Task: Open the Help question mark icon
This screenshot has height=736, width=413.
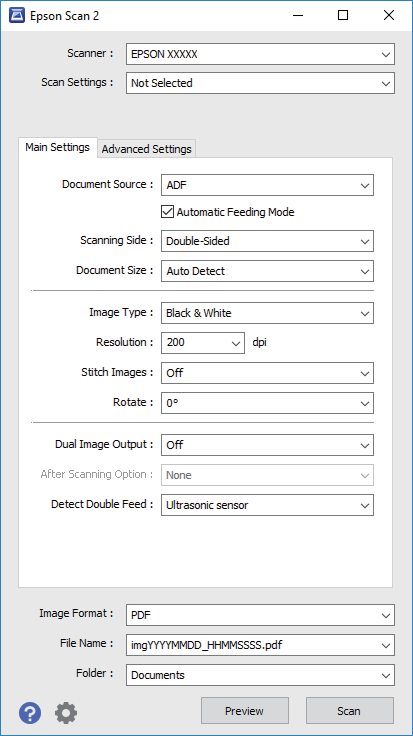Action: pos(30,713)
